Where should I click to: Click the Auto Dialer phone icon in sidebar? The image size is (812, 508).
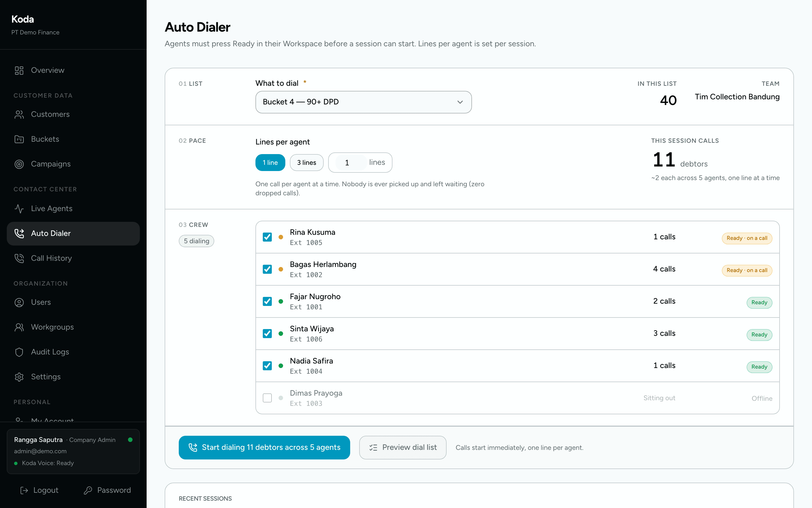pos(19,233)
